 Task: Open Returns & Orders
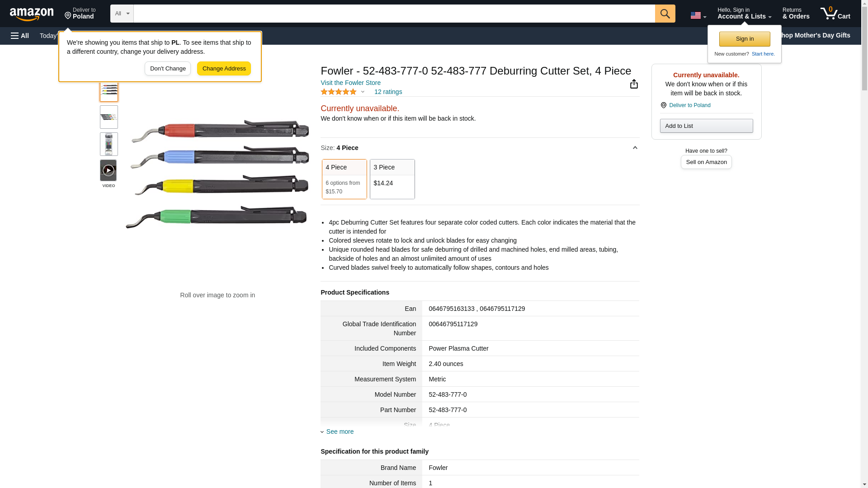[796, 14]
